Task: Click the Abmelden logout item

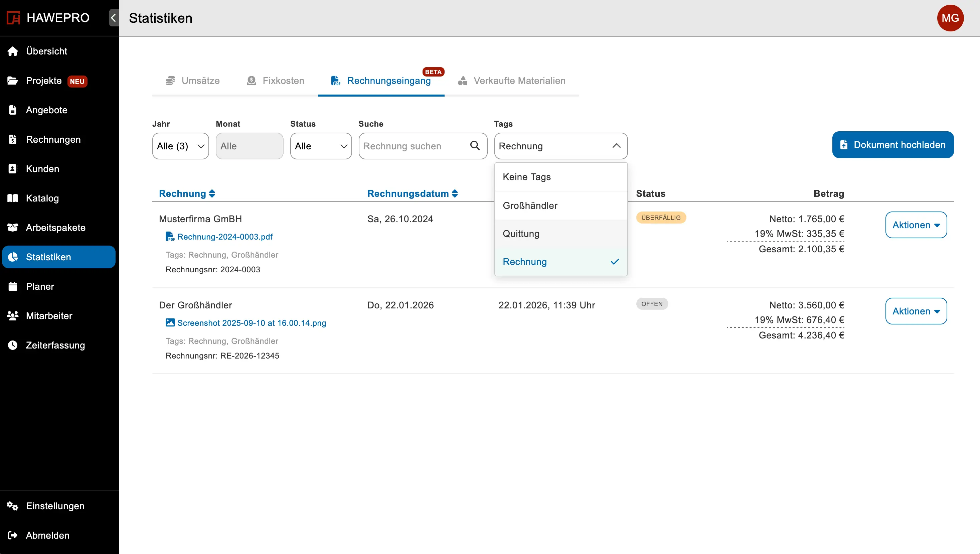Action: pos(47,535)
